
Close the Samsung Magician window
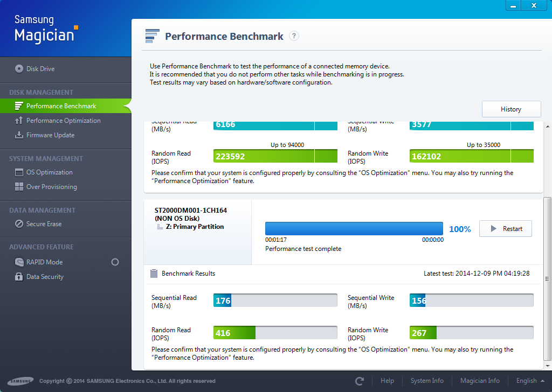point(534,5)
